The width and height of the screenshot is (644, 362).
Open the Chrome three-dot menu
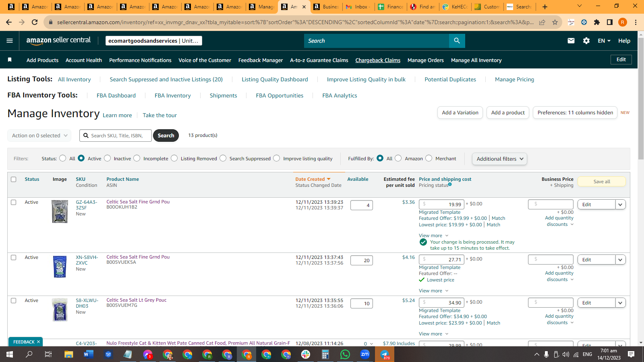(636, 22)
